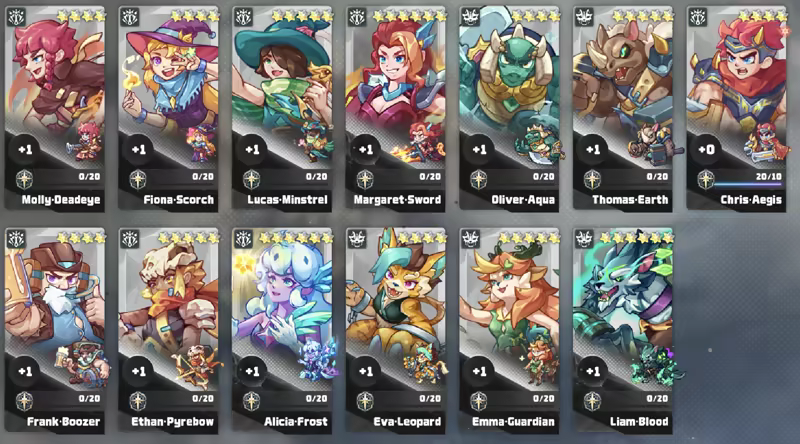Click the beast faction emblem on Liam·Blood card

coord(584,238)
